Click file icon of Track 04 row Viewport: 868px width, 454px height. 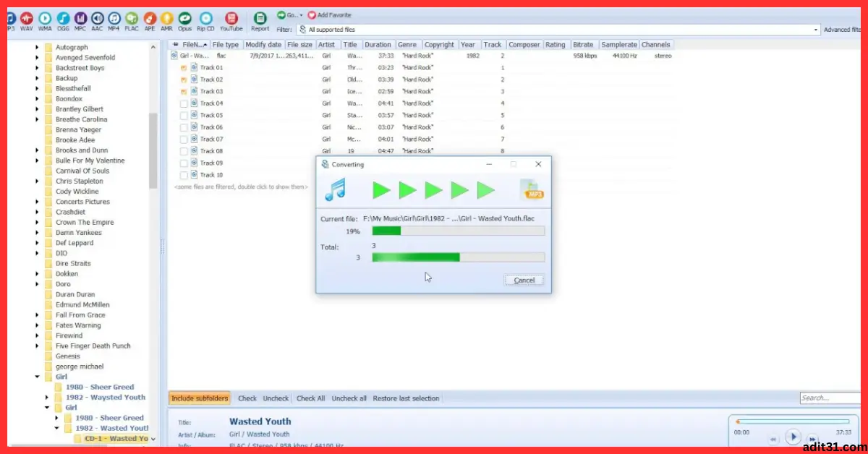click(x=194, y=103)
